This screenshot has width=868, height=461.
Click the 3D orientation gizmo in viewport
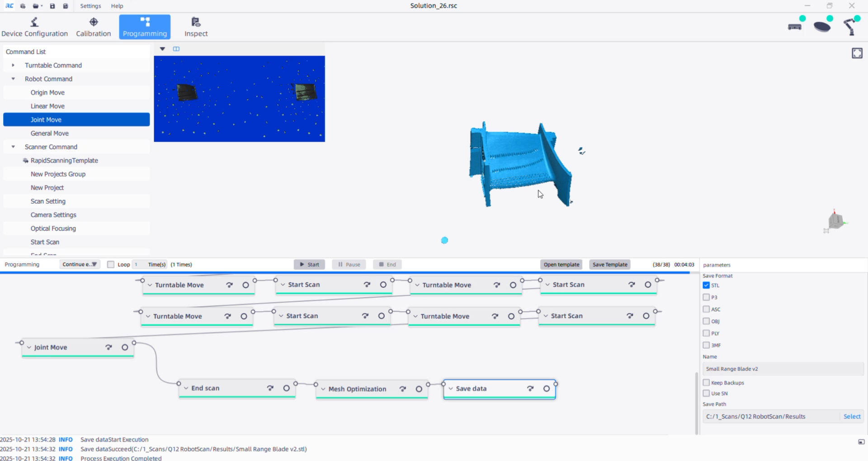click(x=835, y=221)
